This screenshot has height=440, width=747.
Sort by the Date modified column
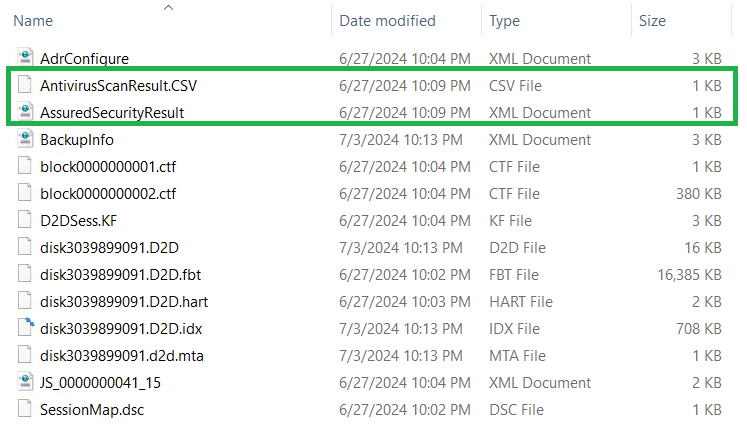tap(387, 21)
